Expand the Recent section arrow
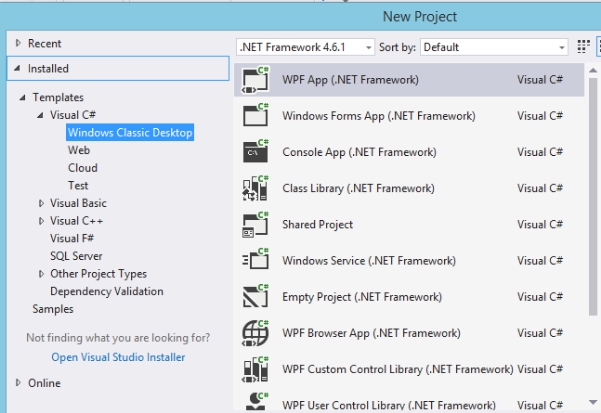Image resolution: width=601 pixels, height=413 pixels. pyautogui.click(x=18, y=43)
